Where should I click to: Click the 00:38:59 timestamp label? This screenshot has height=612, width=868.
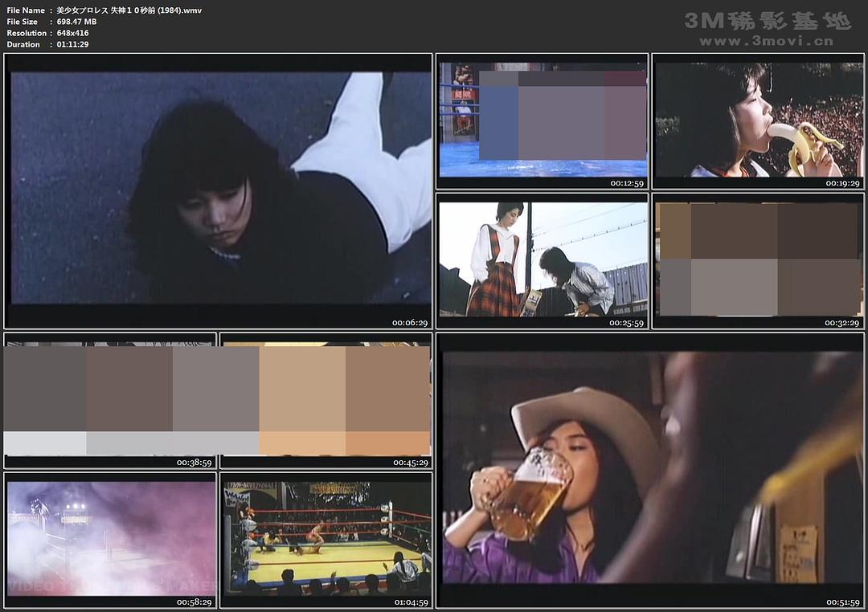tap(194, 463)
